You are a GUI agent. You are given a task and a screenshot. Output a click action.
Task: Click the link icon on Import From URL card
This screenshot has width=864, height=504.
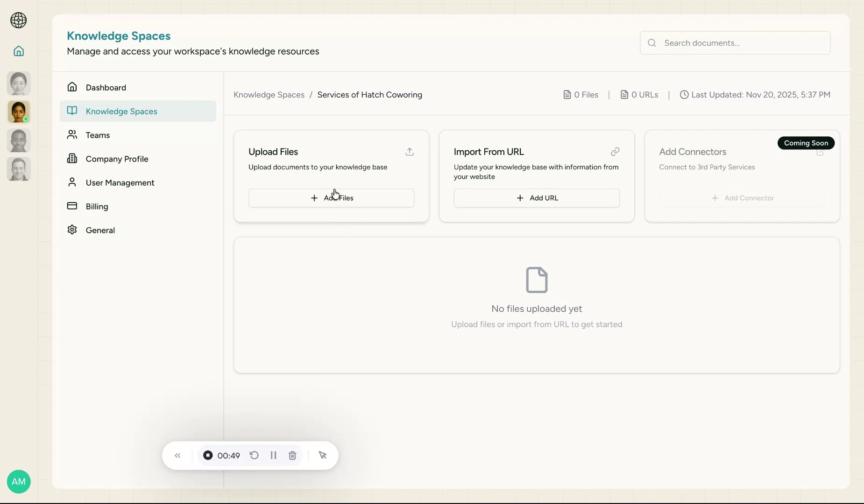(x=615, y=152)
